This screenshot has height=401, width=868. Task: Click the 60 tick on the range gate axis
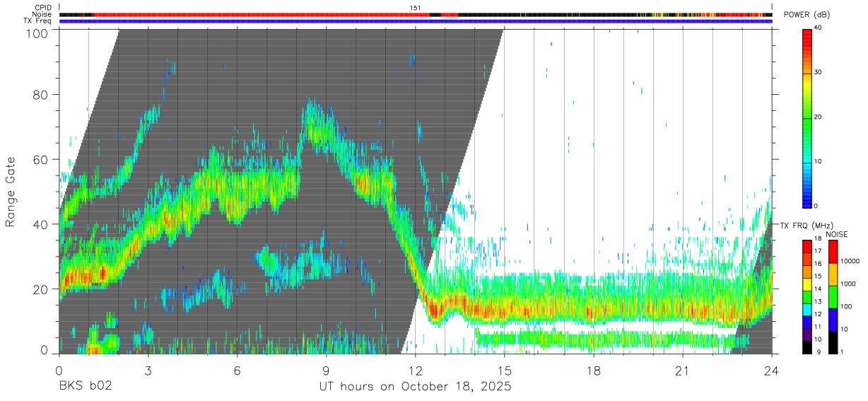click(40, 159)
